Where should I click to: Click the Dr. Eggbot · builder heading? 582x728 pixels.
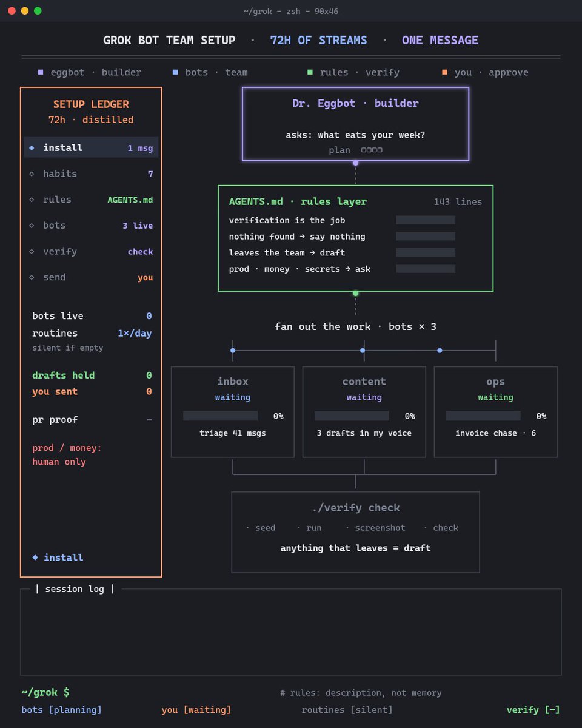[x=355, y=103]
